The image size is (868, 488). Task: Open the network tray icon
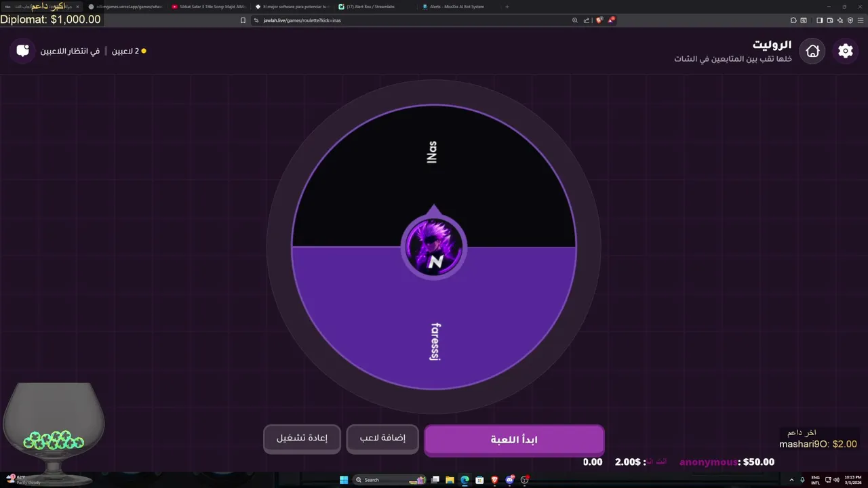(827, 480)
